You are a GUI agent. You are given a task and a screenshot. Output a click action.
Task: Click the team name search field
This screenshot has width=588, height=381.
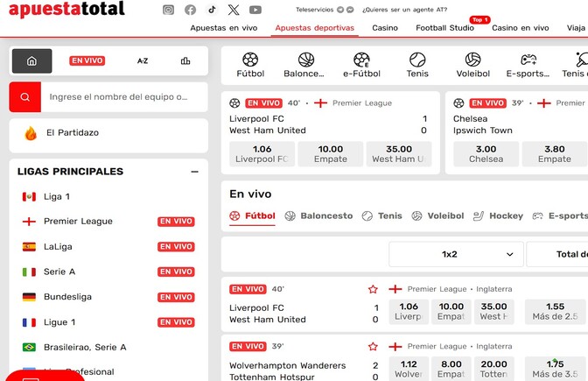tap(124, 97)
